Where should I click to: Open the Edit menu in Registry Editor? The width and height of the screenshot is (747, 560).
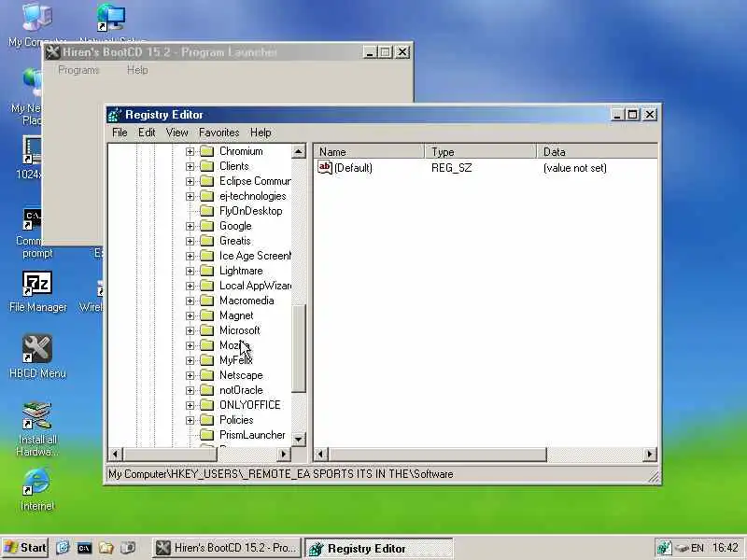point(147,133)
